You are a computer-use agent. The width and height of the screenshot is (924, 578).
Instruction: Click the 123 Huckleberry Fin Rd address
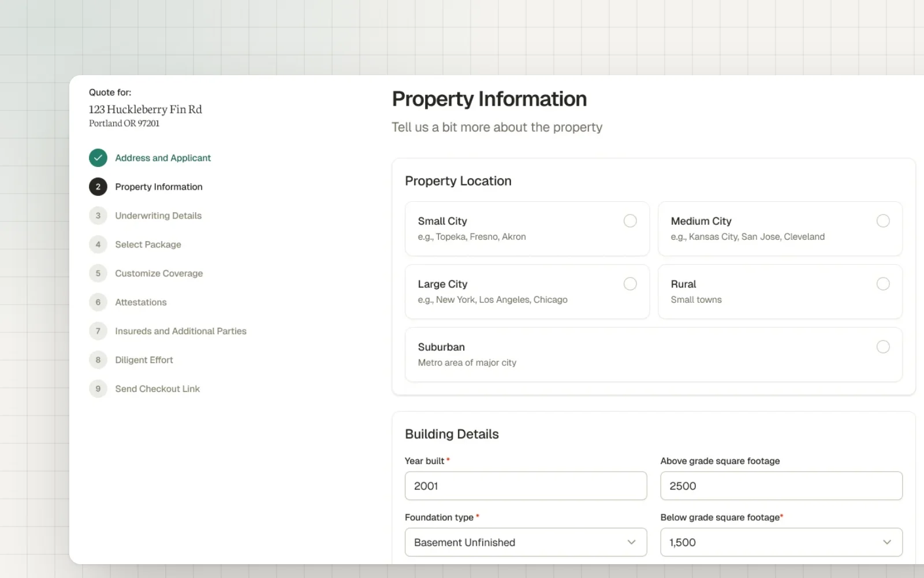[x=146, y=109]
